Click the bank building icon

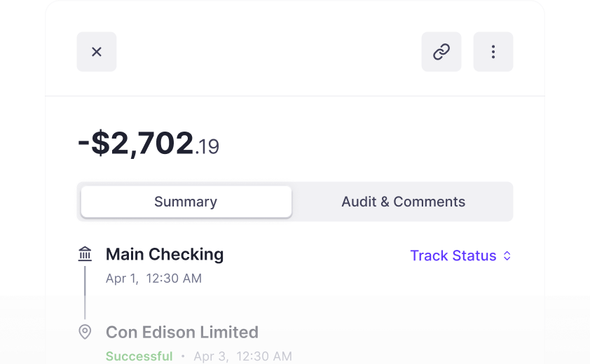tap(85, 254)
